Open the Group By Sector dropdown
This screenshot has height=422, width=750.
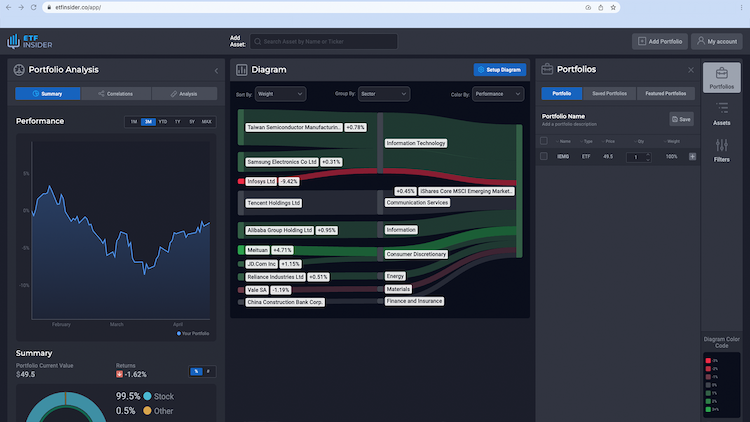point(384,94)
